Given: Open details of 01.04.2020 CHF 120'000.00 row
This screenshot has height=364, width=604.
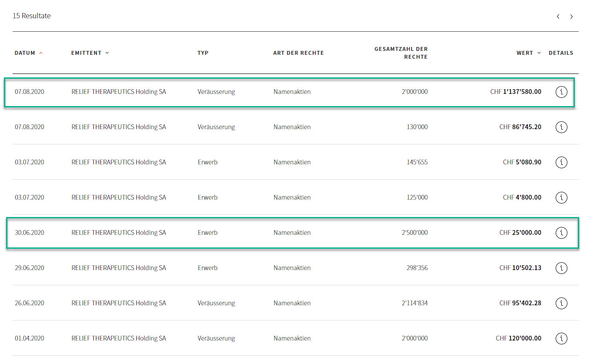Looking at the screenshot, I should (561, 338).
